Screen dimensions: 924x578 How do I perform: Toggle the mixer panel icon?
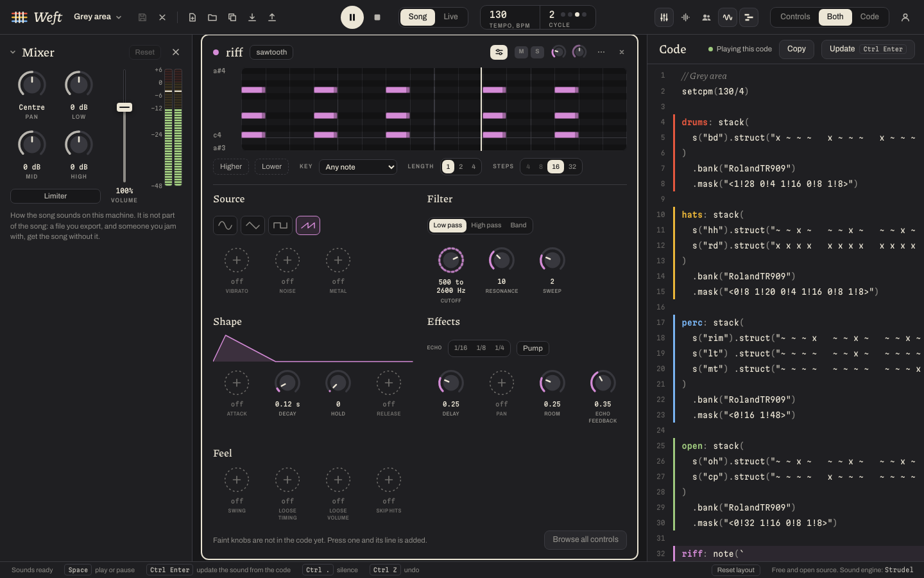tap(664, 17)
